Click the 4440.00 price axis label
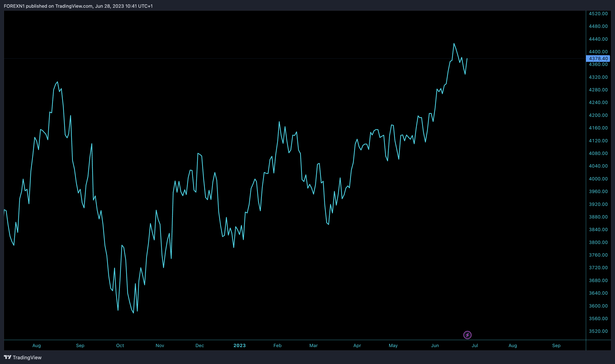Image resolution: width=615 pixels, height=364 pixels. coord(598,39)
